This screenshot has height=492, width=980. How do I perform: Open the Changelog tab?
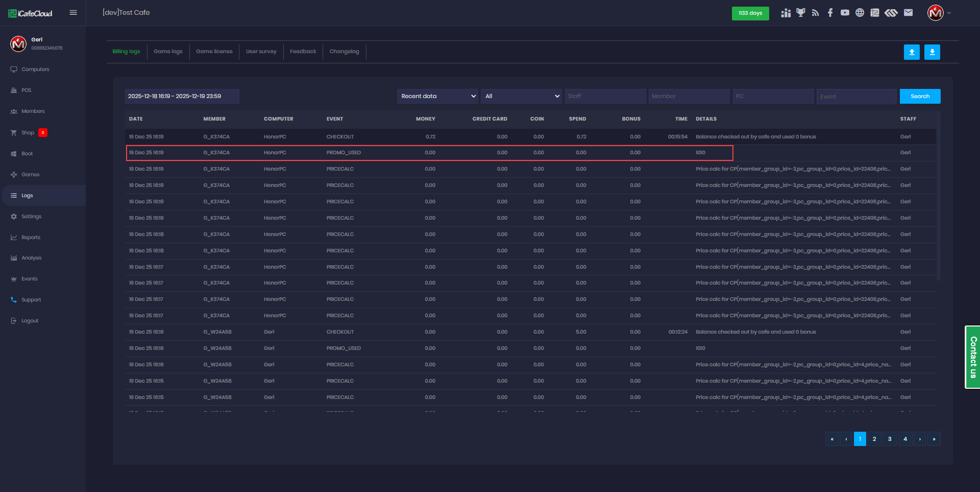(344, 52)
